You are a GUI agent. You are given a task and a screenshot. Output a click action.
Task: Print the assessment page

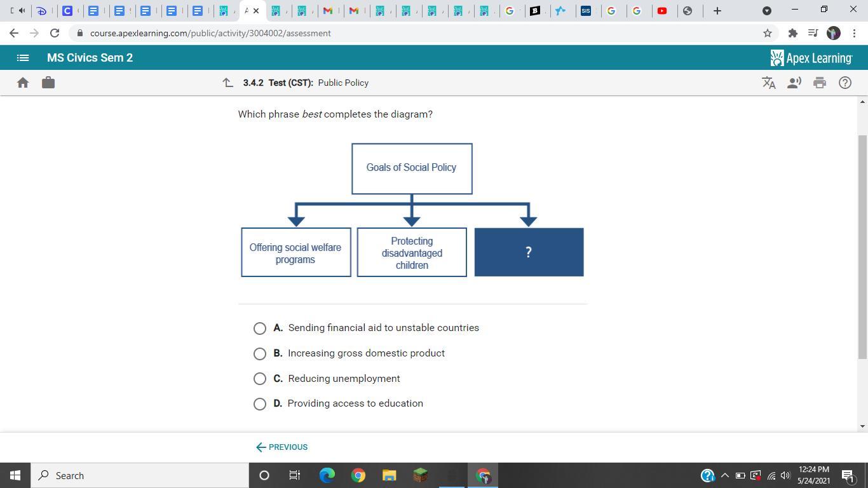tap(820, 83)
